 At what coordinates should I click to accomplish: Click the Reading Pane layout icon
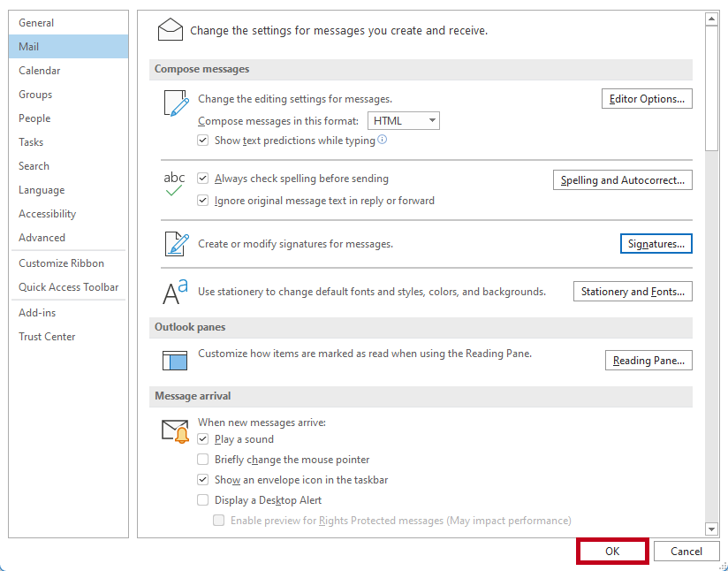tap(175, 361)
